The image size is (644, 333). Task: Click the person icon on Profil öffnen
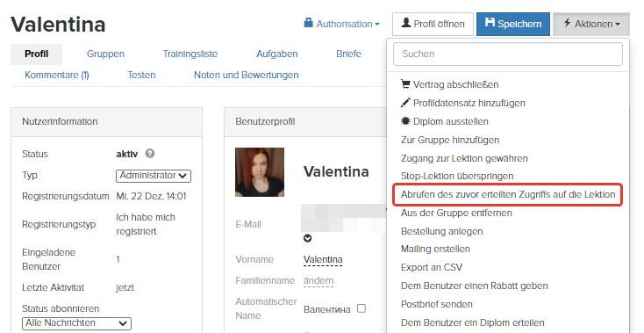tap(406, 23)
